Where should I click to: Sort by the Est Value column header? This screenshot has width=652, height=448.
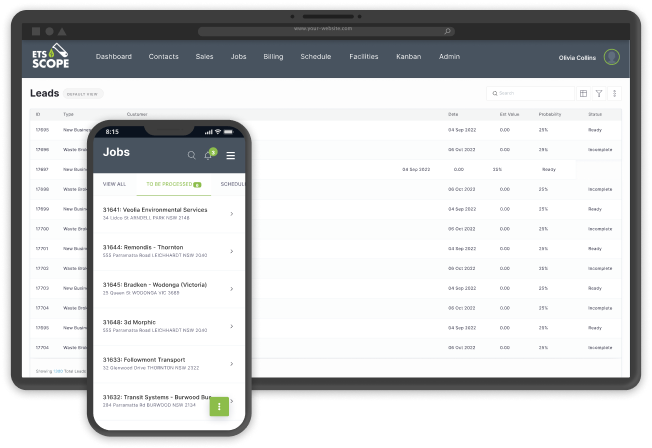point(509,114)
